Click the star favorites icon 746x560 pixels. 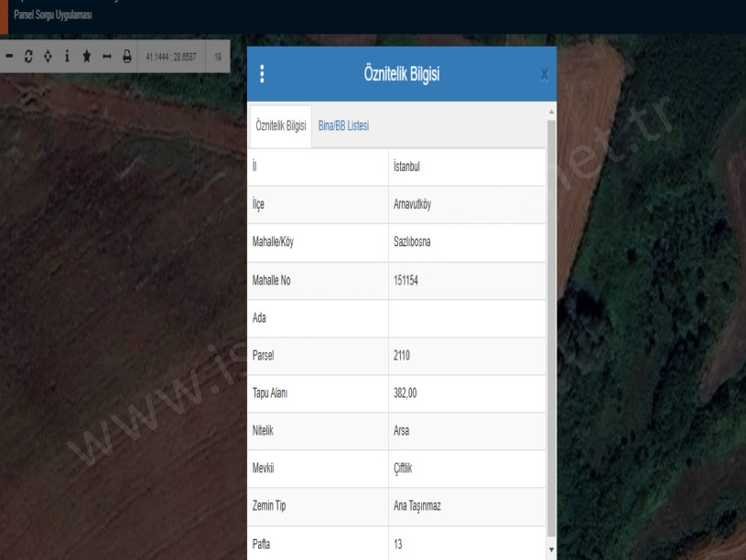pyautogui.click(x=86, y=56)
